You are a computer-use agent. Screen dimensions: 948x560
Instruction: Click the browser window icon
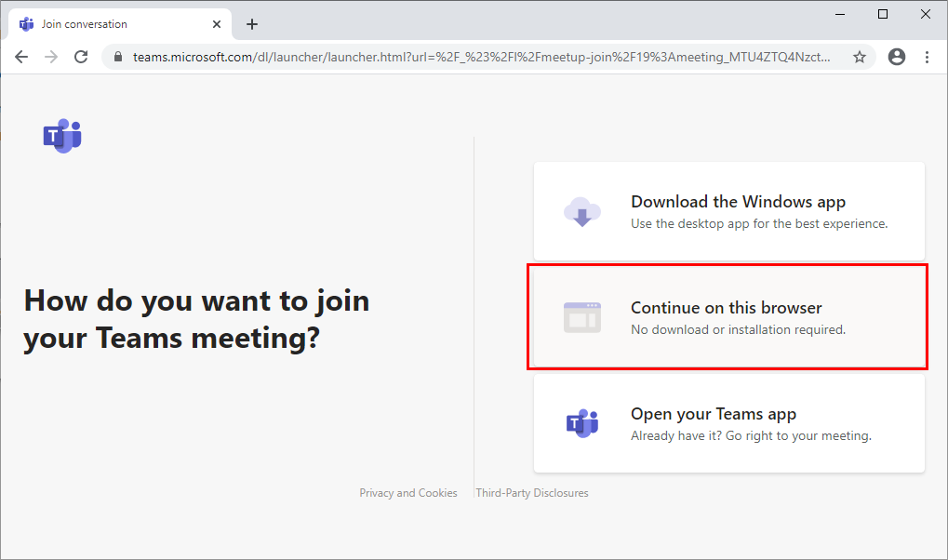pyautogui.click(x=582, y=317)
